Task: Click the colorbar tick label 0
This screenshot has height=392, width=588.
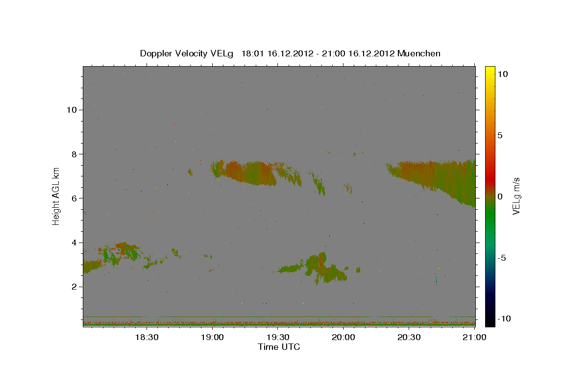Action: [500, 196]
